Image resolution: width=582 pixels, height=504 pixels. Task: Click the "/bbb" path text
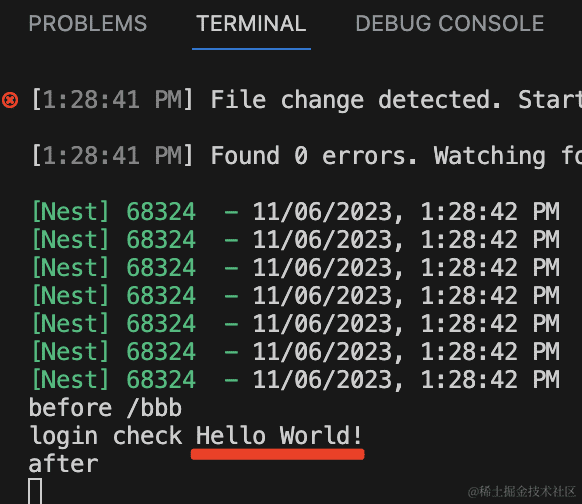coord(154,408)
